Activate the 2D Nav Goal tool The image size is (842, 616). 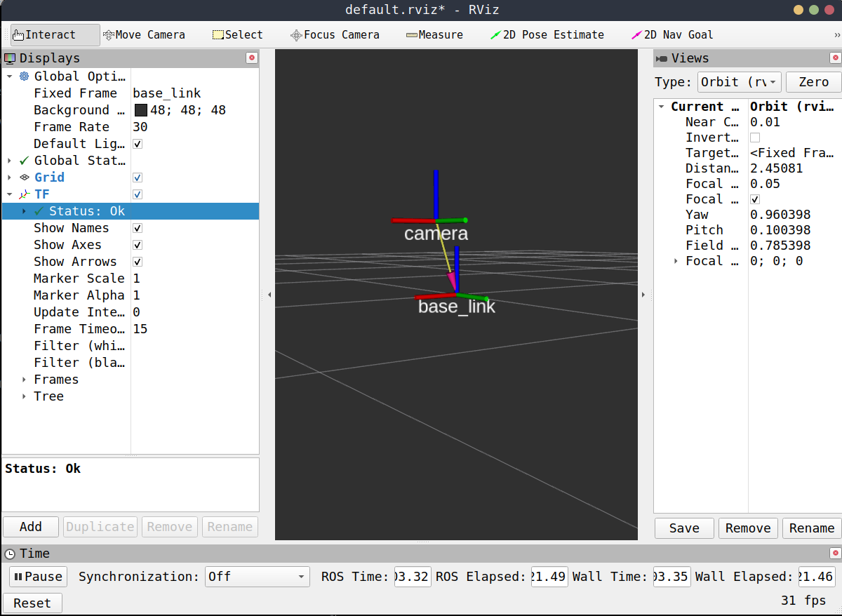tap(672, 35)
